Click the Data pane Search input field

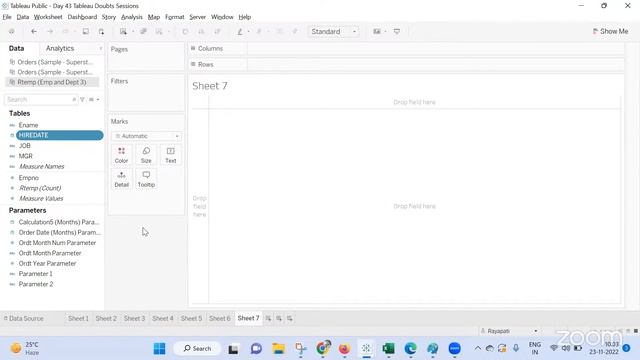click(41, 100)
